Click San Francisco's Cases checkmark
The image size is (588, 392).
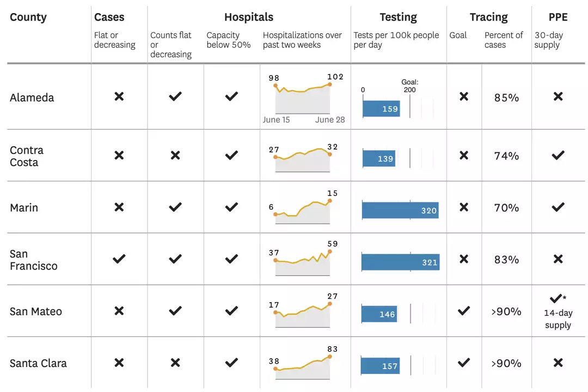coord(119,259)
